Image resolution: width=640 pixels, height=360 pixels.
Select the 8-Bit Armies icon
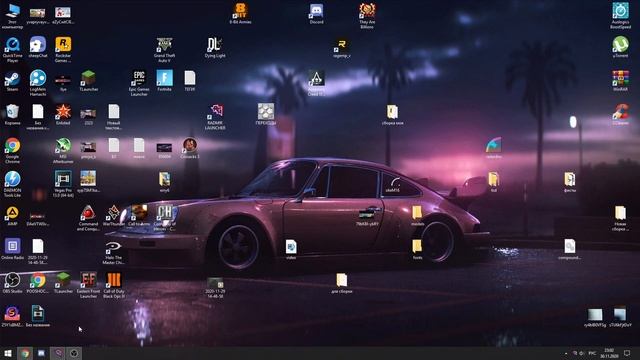[240, 13]
